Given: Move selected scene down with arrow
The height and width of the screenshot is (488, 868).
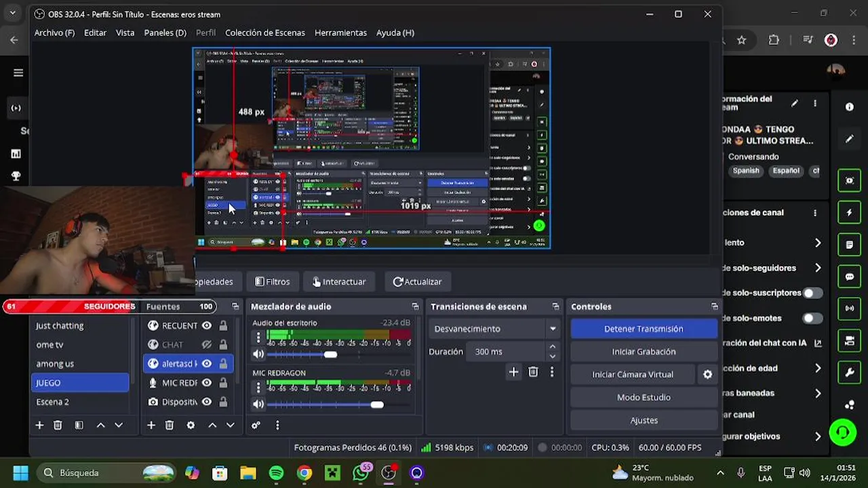Looking at the screenshot, I should pyautogui.click(x=119, y=425).
